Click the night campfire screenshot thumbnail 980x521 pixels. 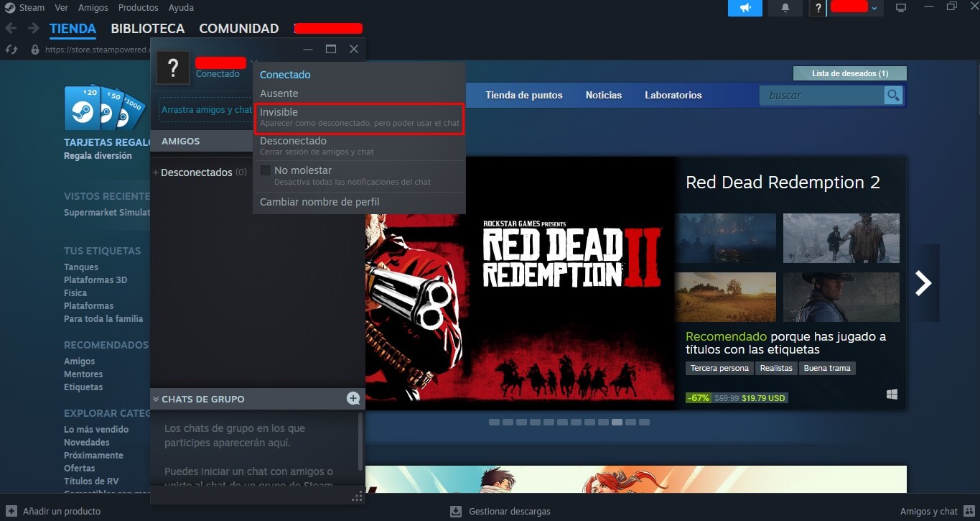[x=725, y=238]
